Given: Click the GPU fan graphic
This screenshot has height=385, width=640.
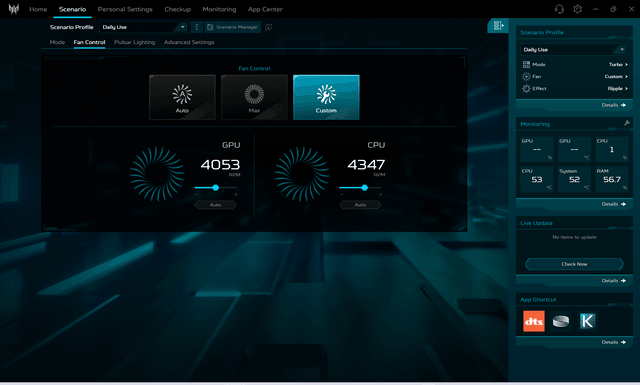Looking at the screenshot, I should (157, 174).
